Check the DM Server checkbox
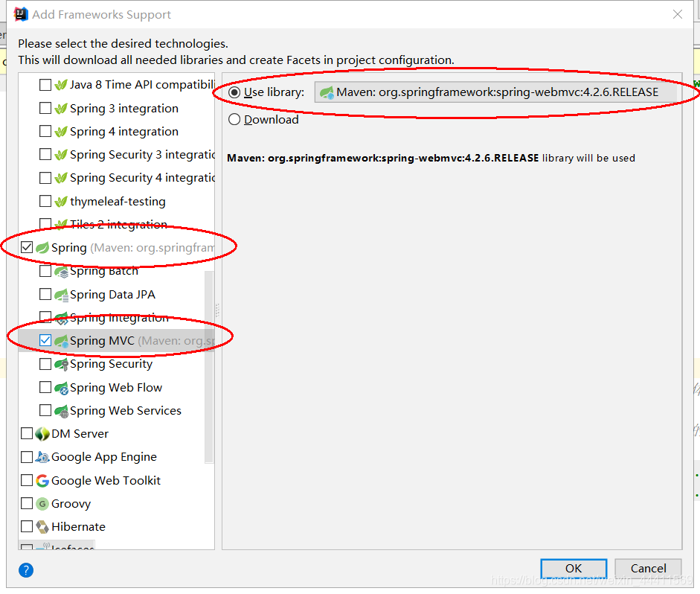Viewport: 700px width, 594px height. [27, 434]
